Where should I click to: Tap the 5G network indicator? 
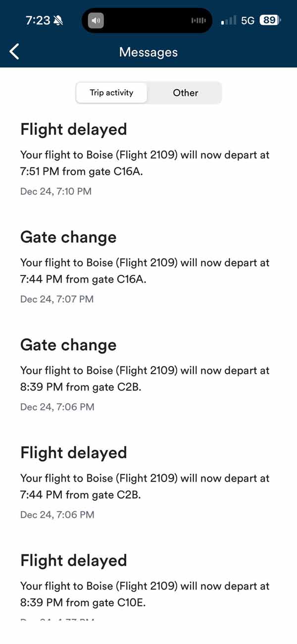point(247,20)
